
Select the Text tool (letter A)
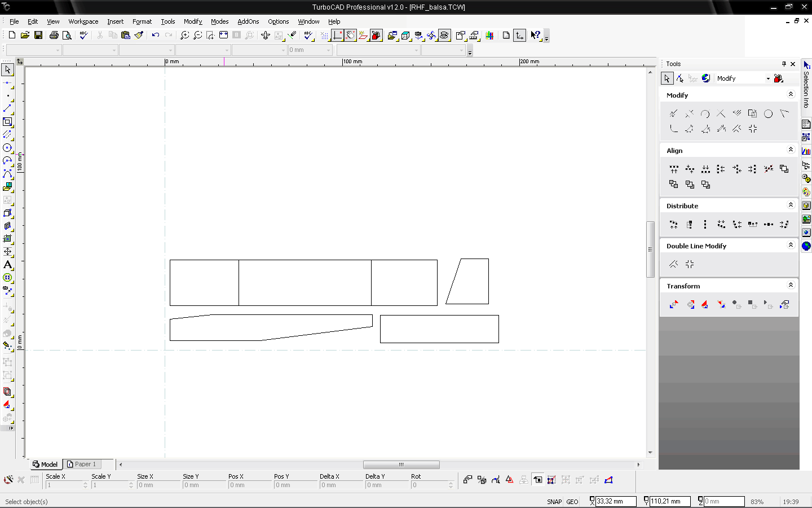(x=7, y=265)
